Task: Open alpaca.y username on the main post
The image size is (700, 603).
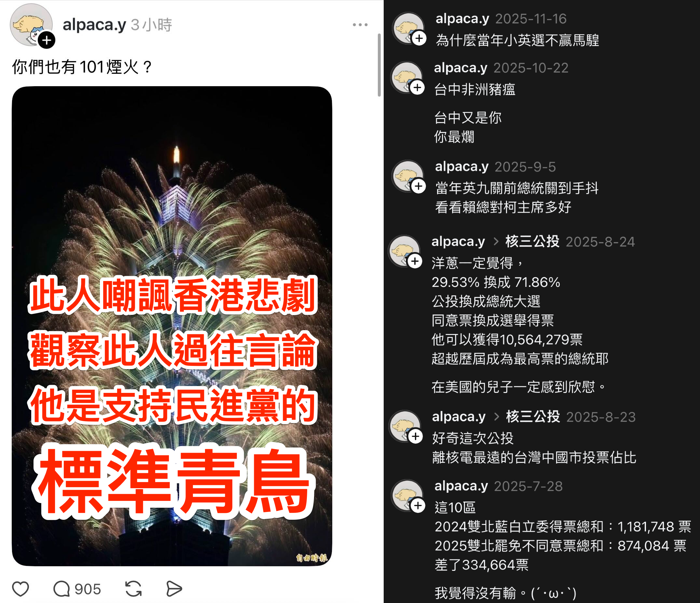Action: click(x=94, y=25)
